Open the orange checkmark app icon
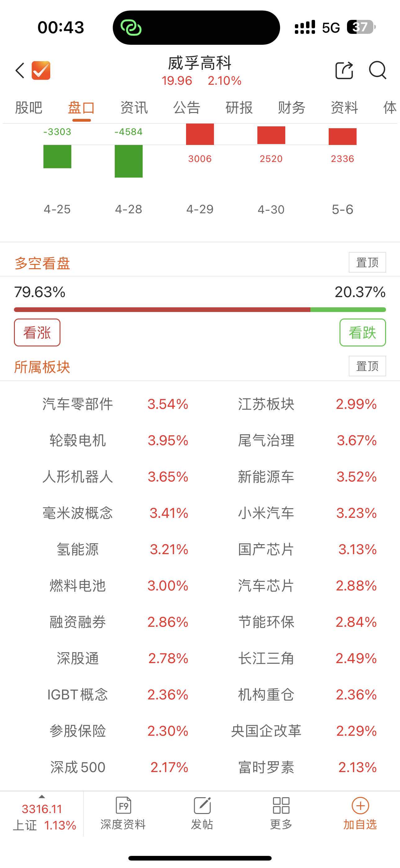 [41, 70]
